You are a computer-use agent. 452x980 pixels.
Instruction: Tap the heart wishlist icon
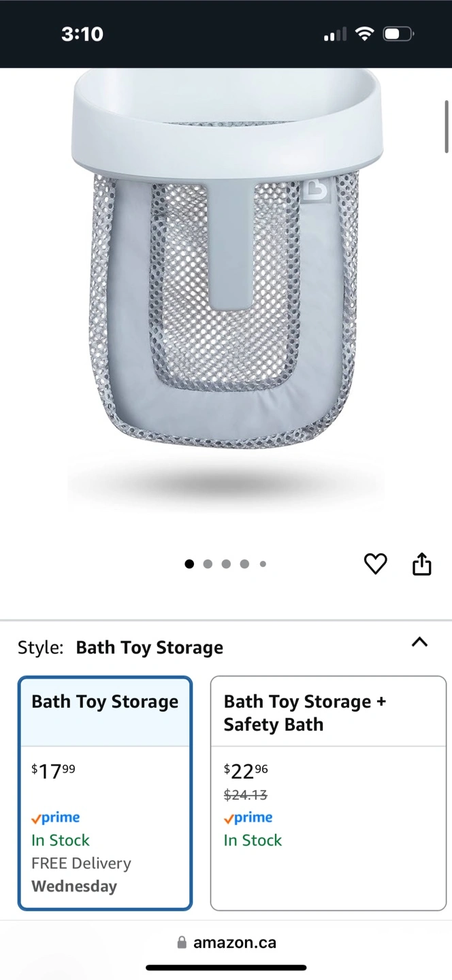[x=375, y=563]
